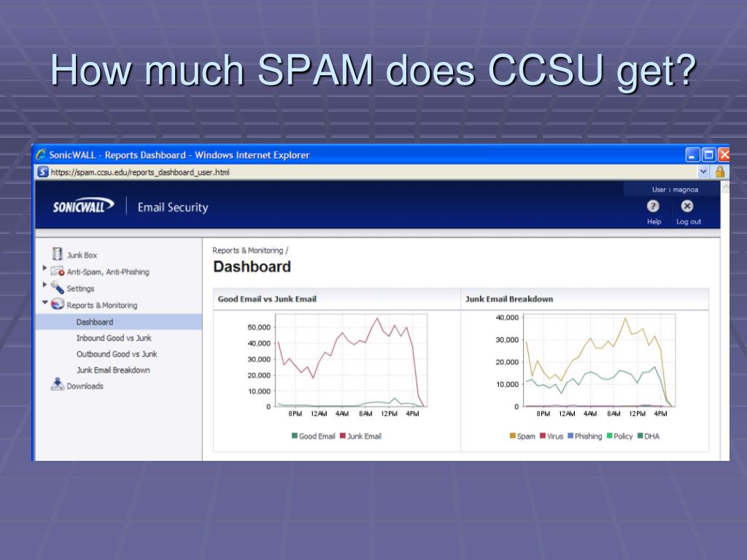This screenshot has width=747, height=560.
Task: Click the Help question mark icon
Action: pyautogui.click(x=653, y=206)
